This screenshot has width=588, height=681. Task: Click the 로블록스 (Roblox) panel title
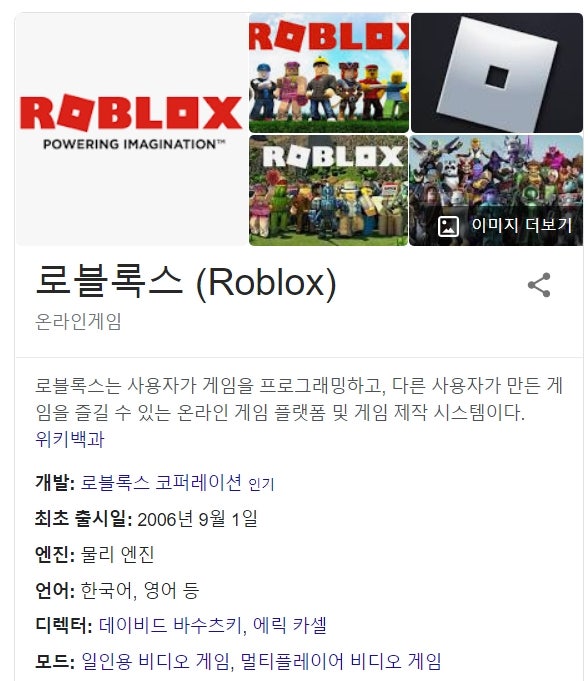click(186, 281)
